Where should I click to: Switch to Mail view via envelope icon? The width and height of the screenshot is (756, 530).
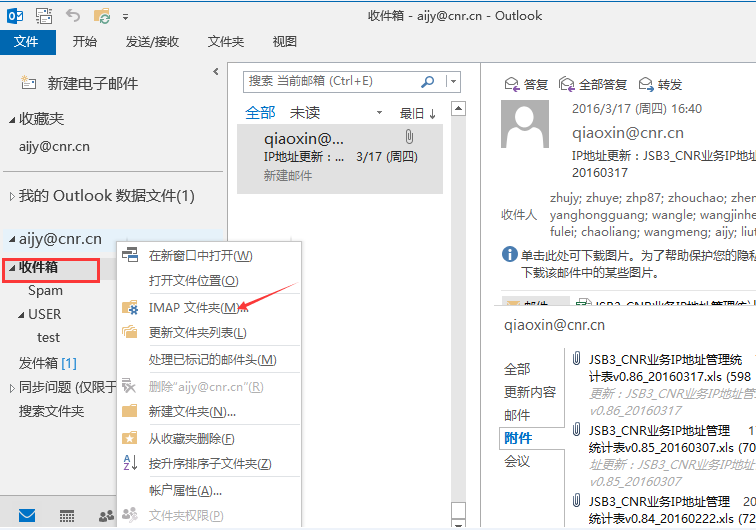[x=27, y=516]
